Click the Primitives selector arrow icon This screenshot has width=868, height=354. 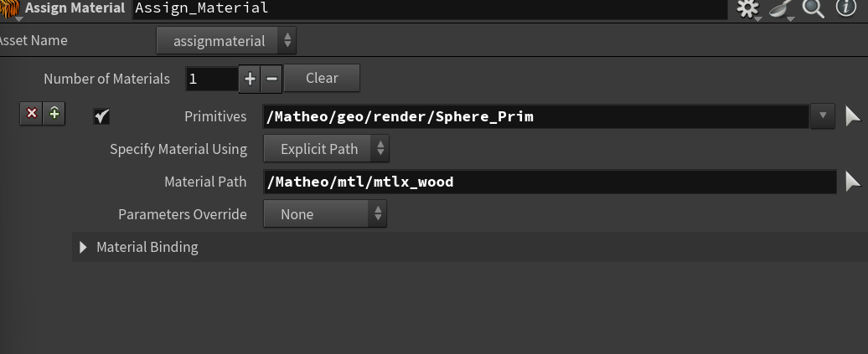coord(853,115)
